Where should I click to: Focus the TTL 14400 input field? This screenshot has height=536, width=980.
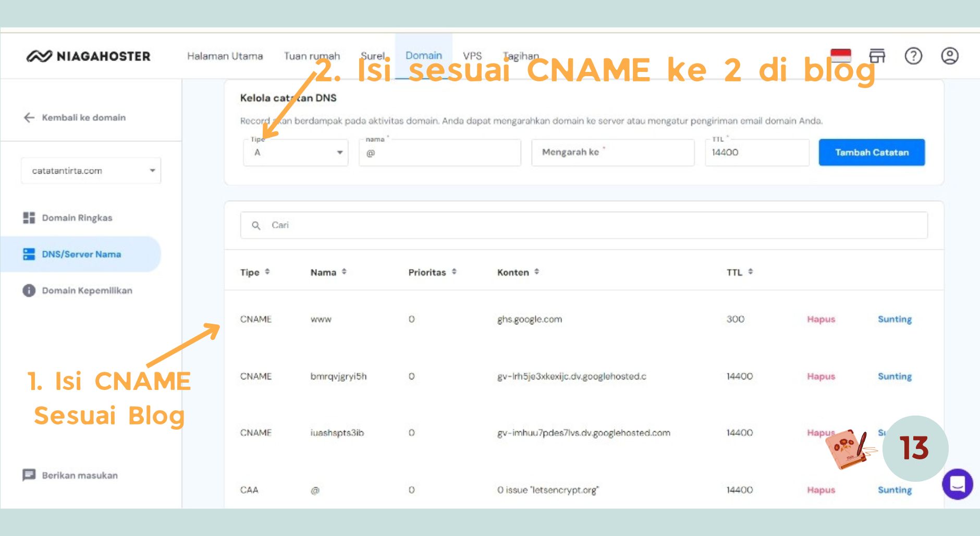(757, 152)
